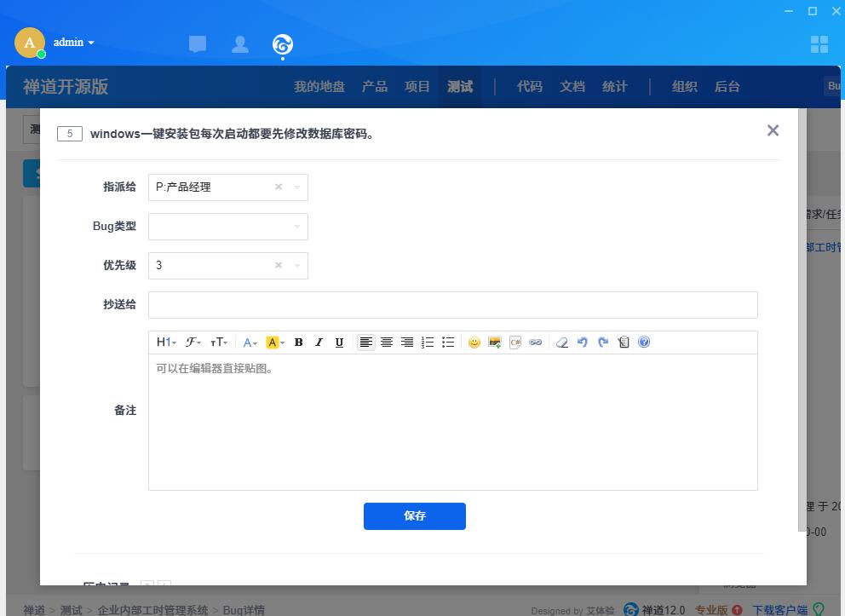Expand the Bug类型 dropdown
This screenshot has height=616, width=845.
click(x=227, y=227)
